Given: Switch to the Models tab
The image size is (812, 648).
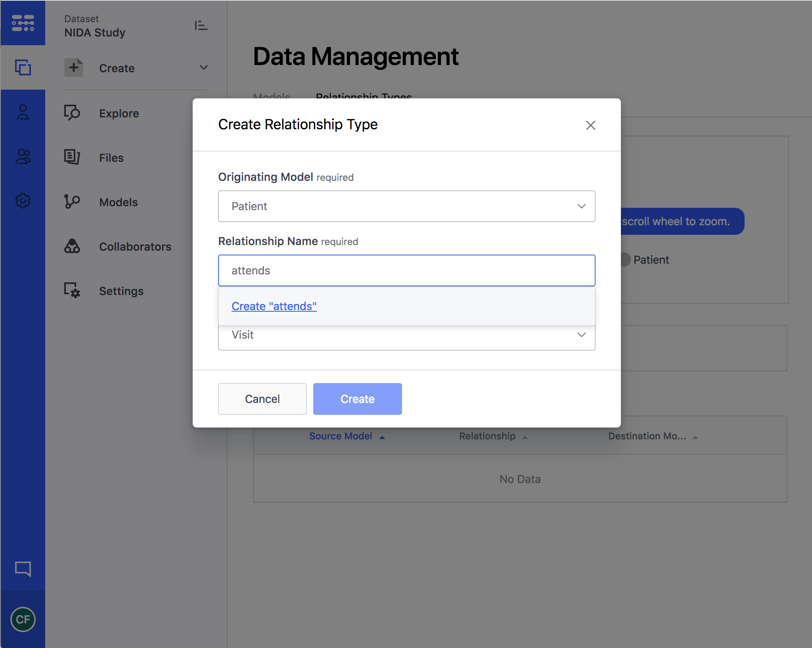Looking at the screenshot, I should (272, 96).
